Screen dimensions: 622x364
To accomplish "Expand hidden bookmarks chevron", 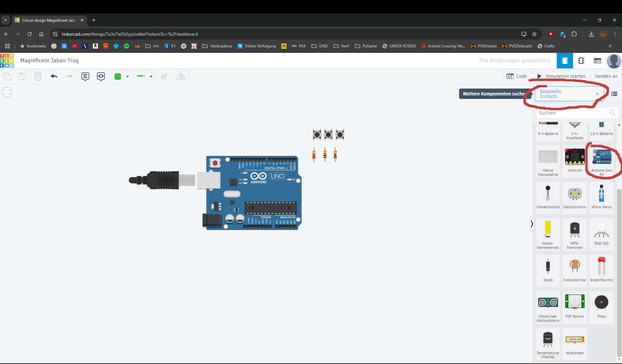I will pyautogui.click(x=610, y=46).
